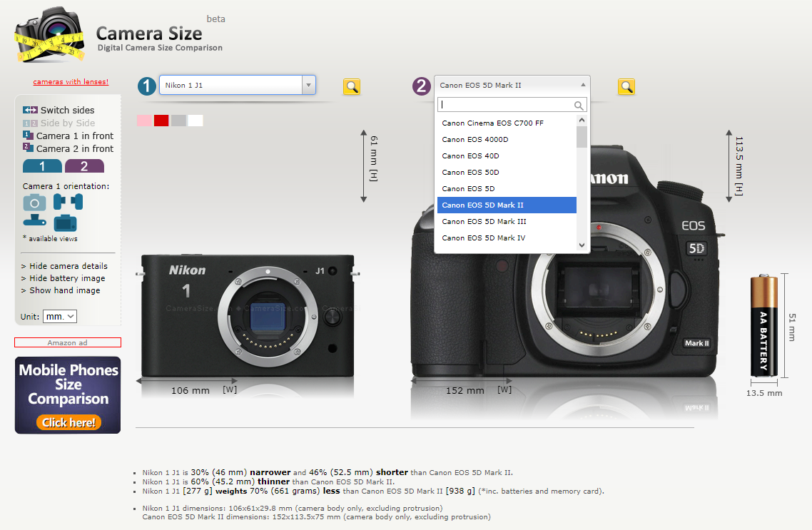Image resolution: width=812 pixels, height=530 pixels.
Task: Choose Canon EOS 50D from list
Action: click(507, 173)
